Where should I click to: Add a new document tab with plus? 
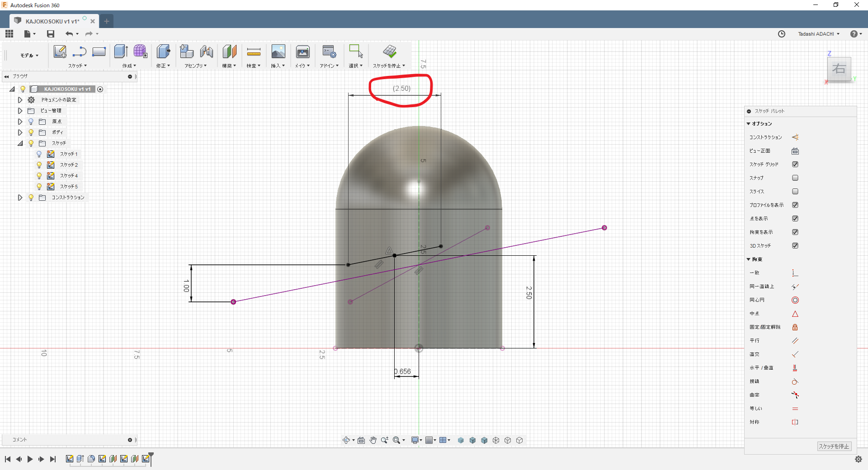point(107,21)
